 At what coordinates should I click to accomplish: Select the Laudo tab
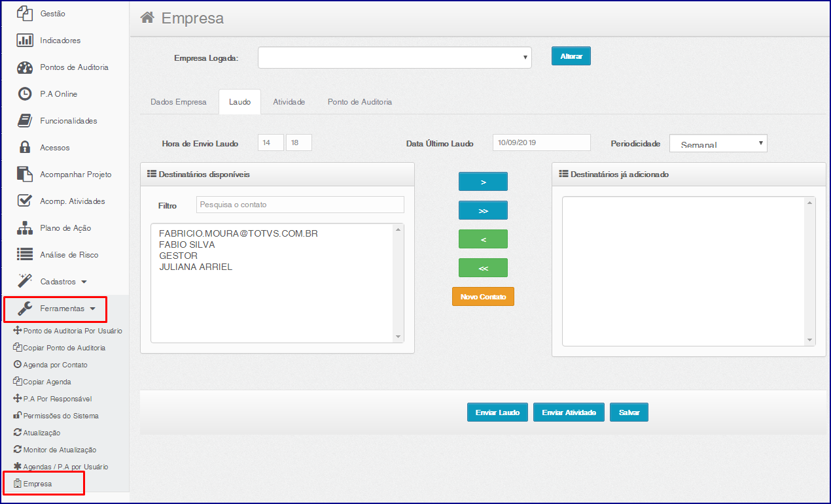point(239,102)
